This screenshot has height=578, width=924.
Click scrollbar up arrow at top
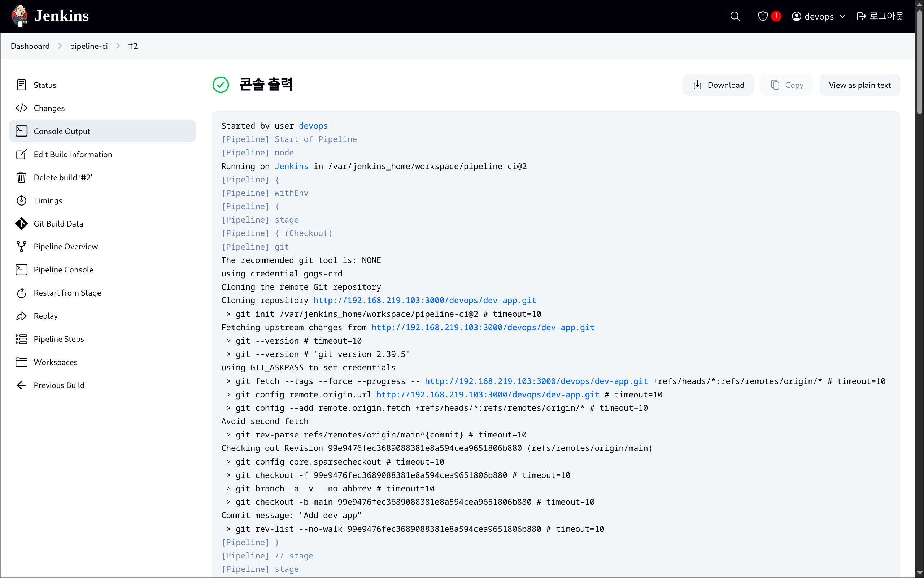(919, 4)
